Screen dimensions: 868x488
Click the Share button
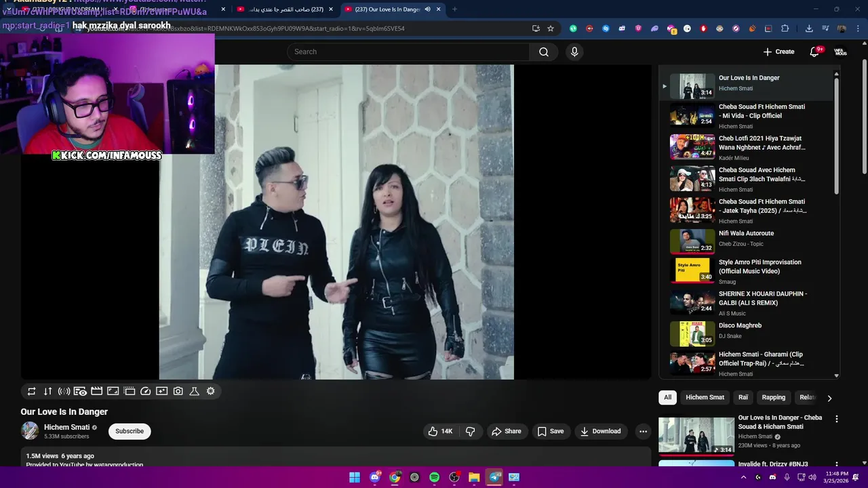pos(507,431)
